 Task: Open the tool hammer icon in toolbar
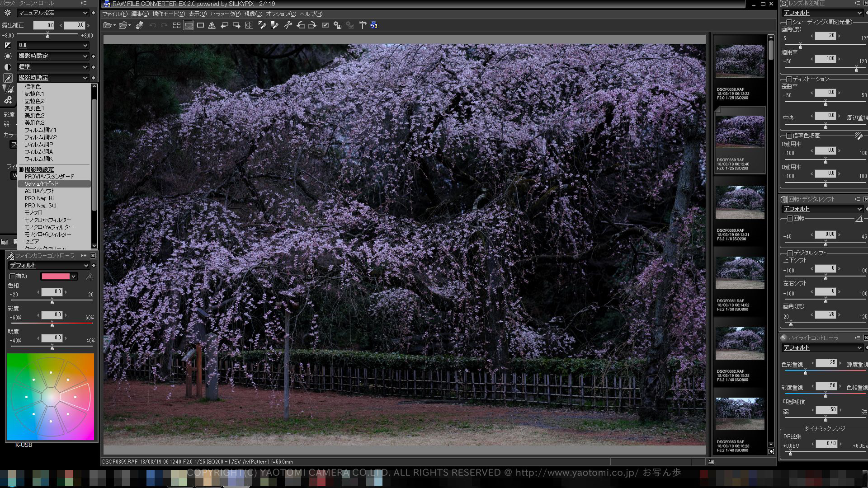362,25
